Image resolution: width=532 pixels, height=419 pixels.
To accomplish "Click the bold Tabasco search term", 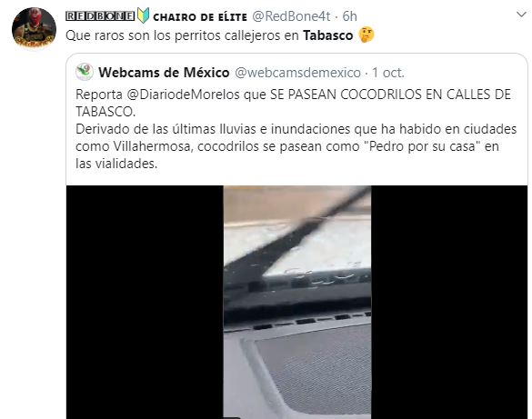I will pos(327,35).
